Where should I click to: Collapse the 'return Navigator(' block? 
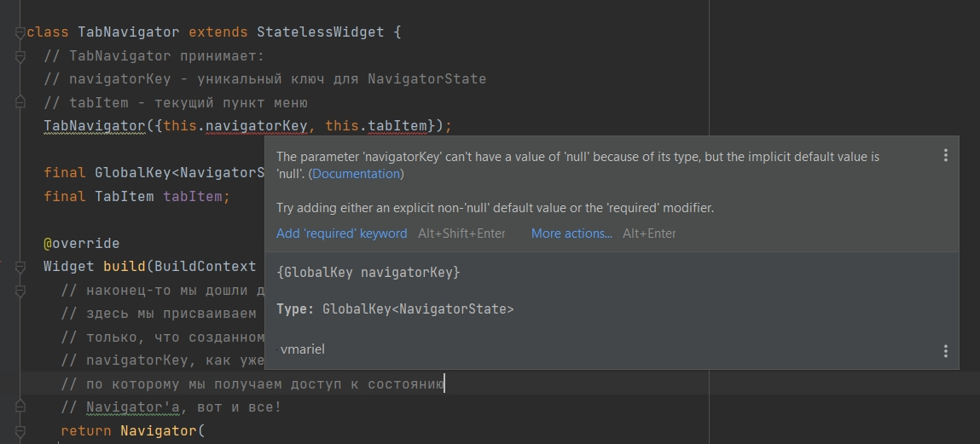tap(20, 431)
